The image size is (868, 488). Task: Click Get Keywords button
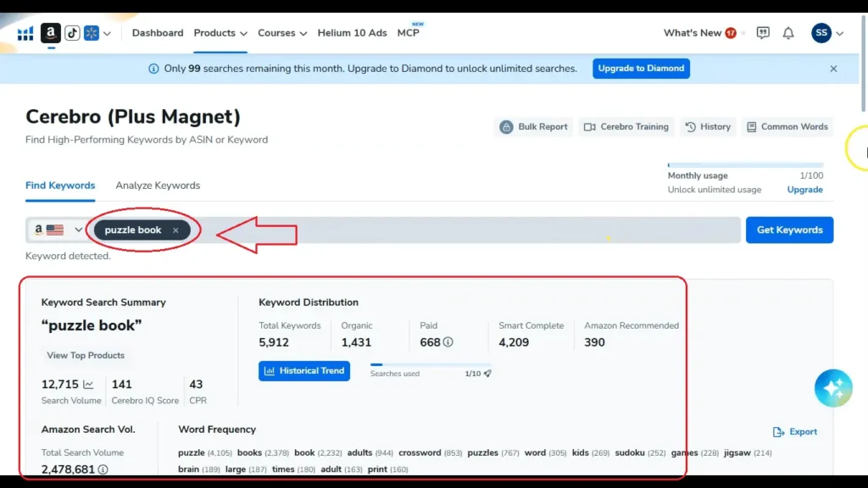click(x=789, y=230)
